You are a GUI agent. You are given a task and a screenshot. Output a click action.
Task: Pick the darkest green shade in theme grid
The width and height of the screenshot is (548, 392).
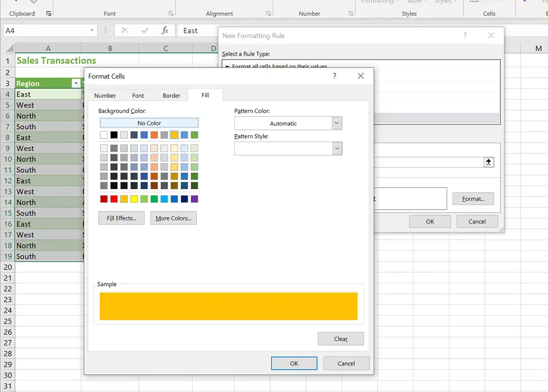195,185
